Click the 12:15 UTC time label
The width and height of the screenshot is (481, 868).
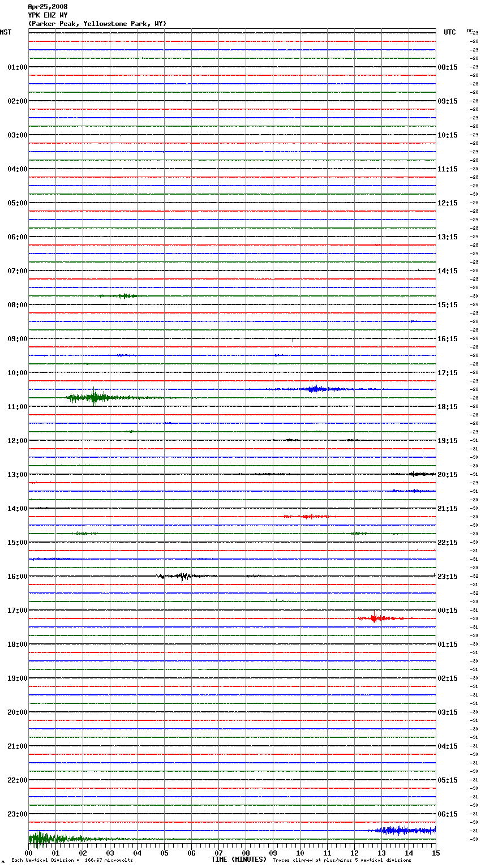point(448,203)
